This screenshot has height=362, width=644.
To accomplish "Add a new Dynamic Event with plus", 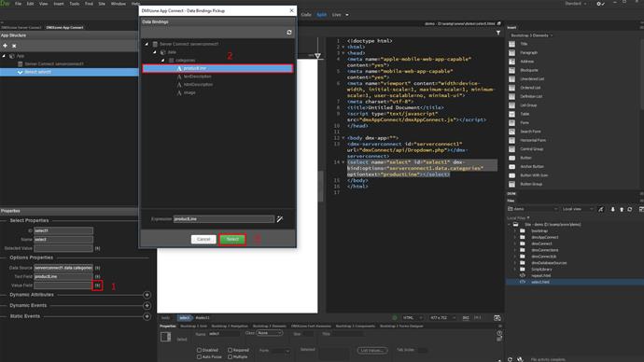I will [x=147, y=306].
